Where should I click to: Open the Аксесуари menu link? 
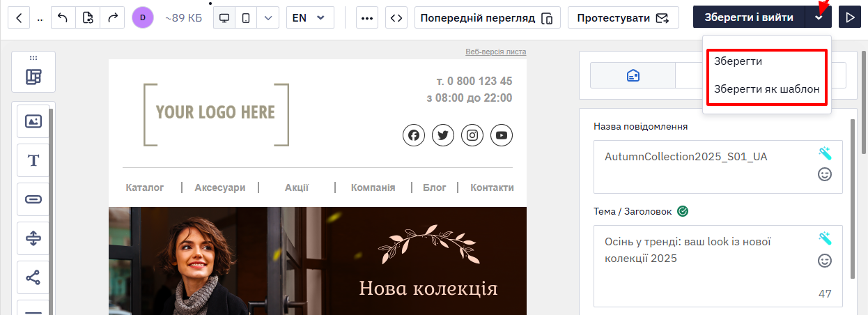click(x=220, y=187)
